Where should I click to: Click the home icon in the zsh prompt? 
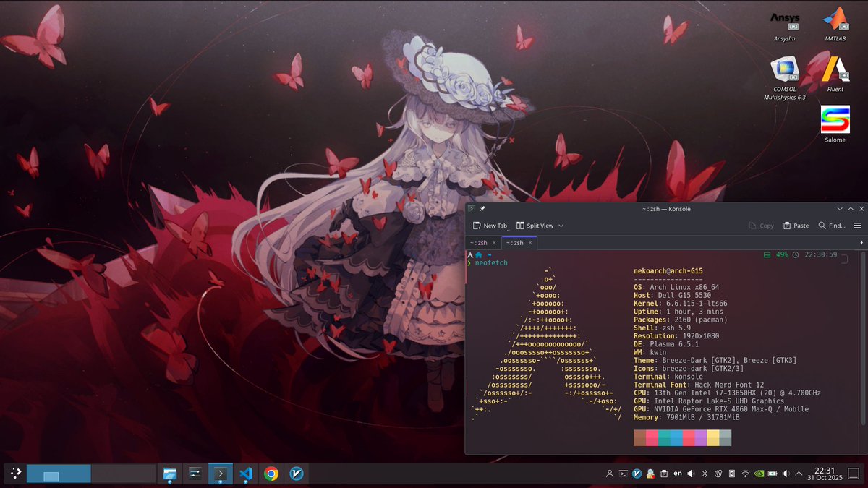coord(479,254)
